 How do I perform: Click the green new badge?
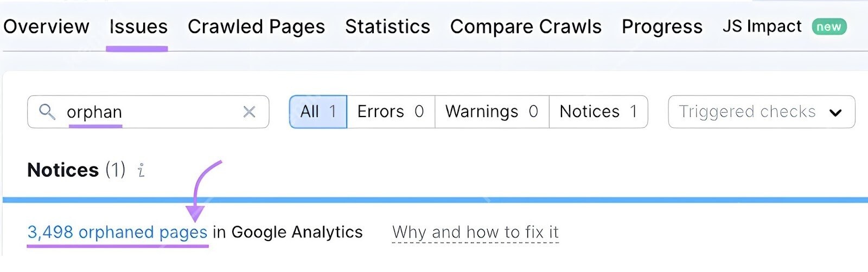829,27
